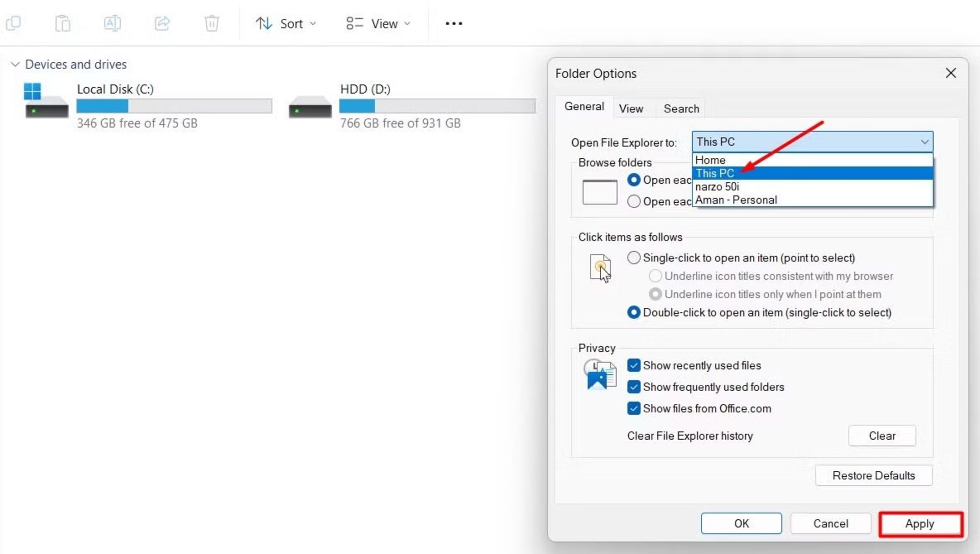
Task: Click the Restore Defaults button
Action: click(x=873, y=475)
